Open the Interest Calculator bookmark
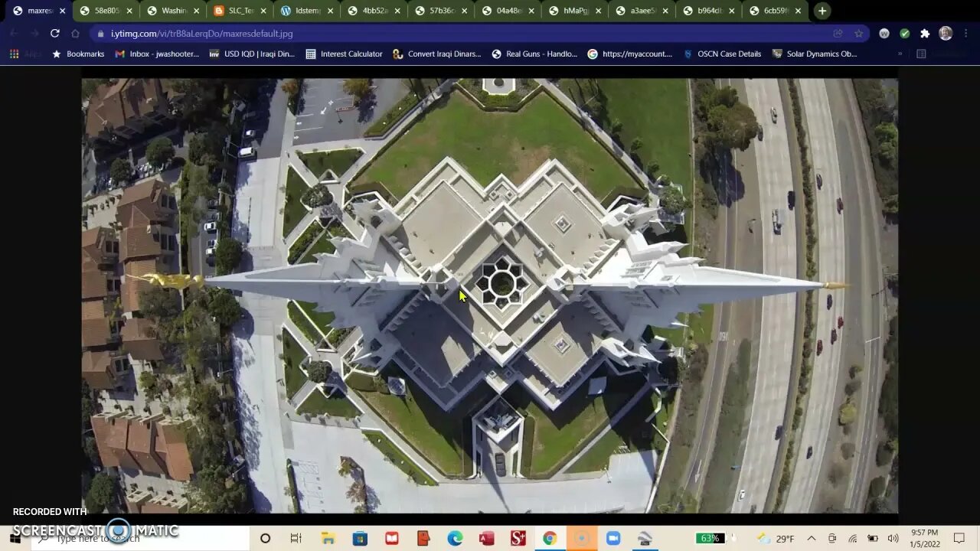 point(344,54)
